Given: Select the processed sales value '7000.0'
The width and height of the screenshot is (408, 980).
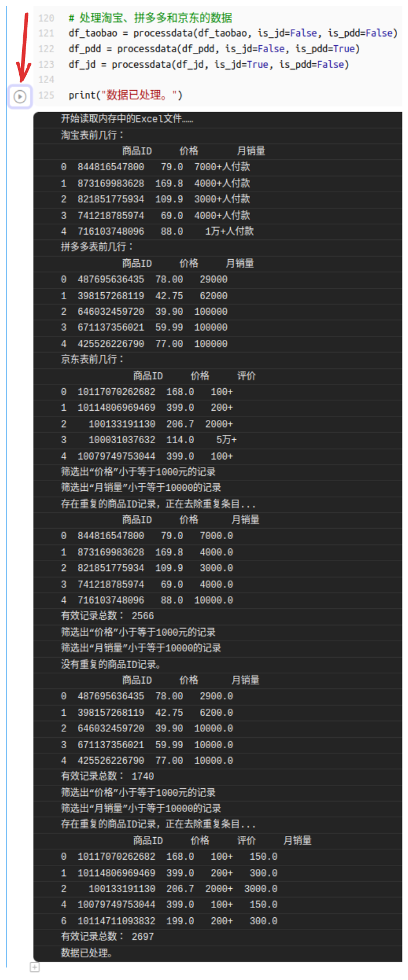Looking at the screenshot, I should pyautogui.click(x=216, y=536).
